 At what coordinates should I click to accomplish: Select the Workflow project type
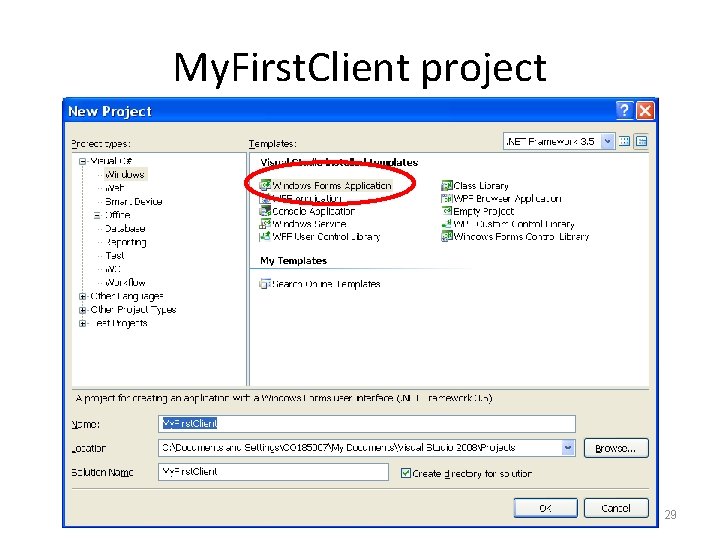pos(125,282)
